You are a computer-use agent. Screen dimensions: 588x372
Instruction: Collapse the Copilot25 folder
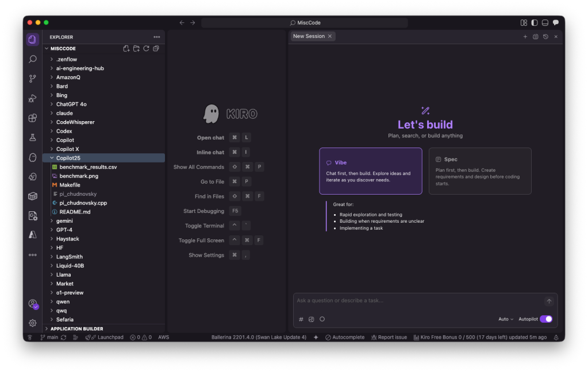tap(104, 158)
